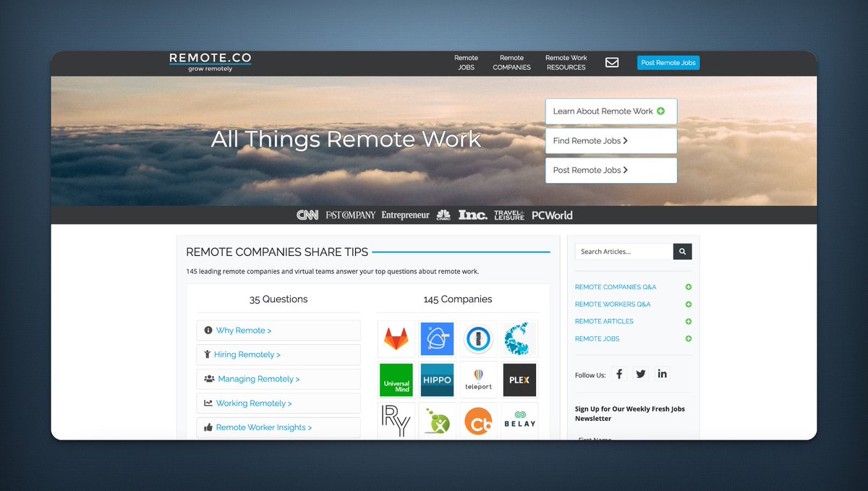Click the Fast Company press logo
This screenshot has height=491, width=868.
click(x=350, y=215)
